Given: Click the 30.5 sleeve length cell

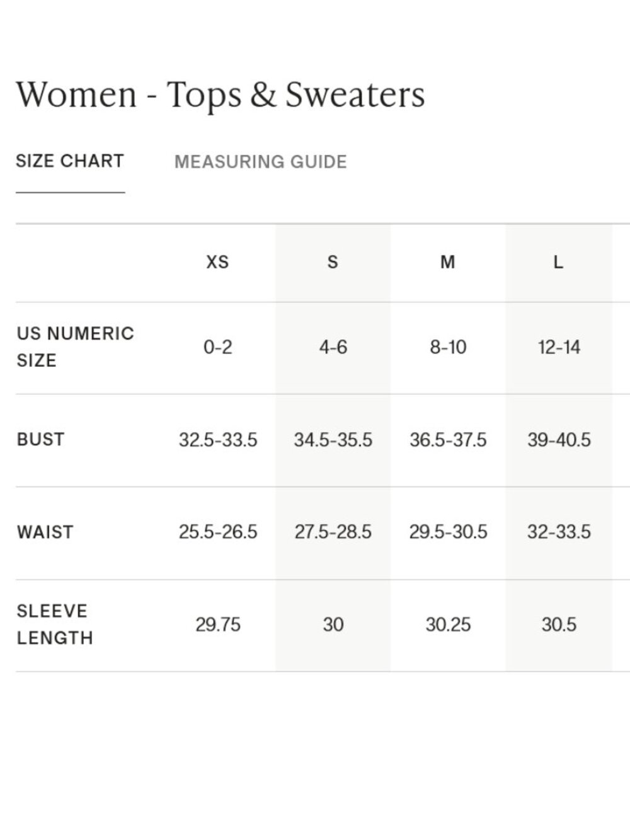Looking at the screenshot, I should pyautogui.click(x=559, y=624).
